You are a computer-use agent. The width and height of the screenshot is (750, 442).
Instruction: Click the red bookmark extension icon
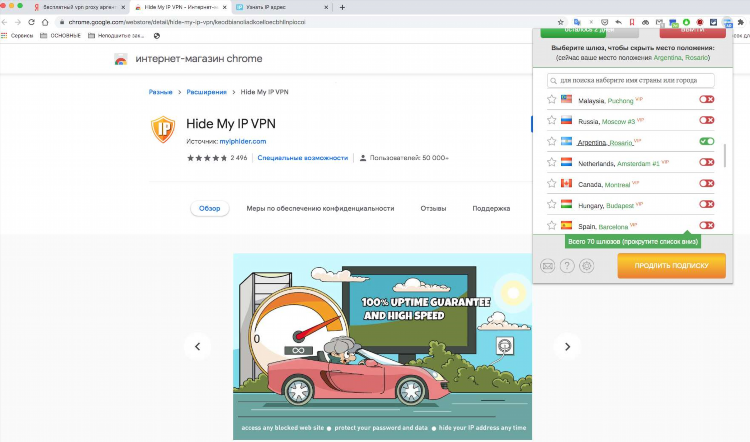click(632, 22)
